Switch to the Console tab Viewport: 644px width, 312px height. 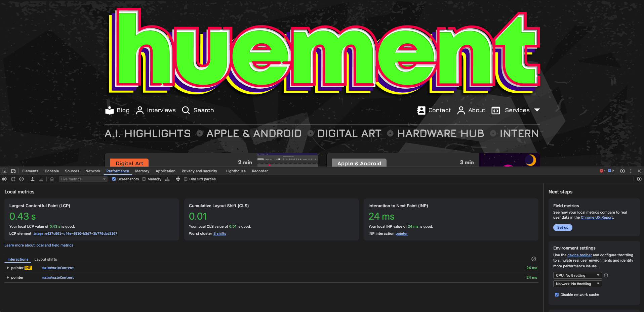pos(52,171)
